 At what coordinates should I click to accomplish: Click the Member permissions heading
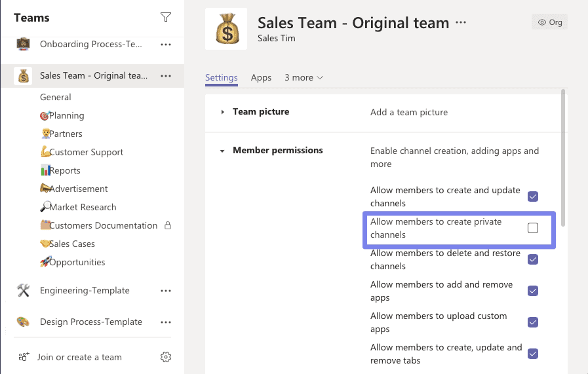(278, 150)
